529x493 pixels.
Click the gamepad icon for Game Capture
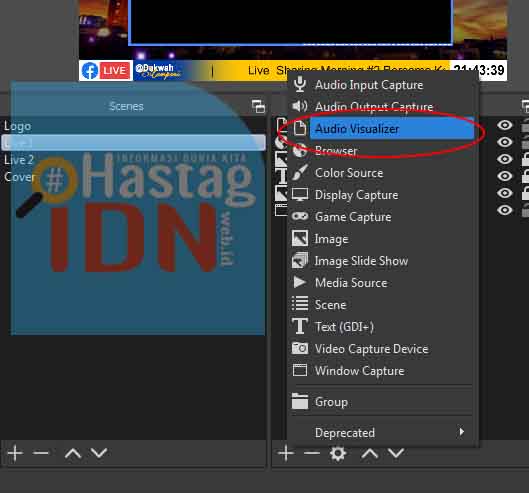[300, 216]
